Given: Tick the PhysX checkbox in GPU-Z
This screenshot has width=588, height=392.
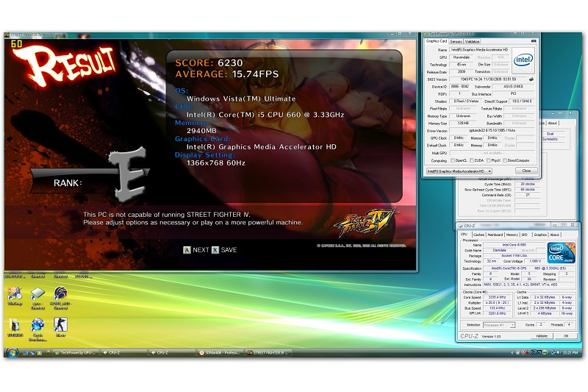Looking at the screenshot, I should (488, 160).
